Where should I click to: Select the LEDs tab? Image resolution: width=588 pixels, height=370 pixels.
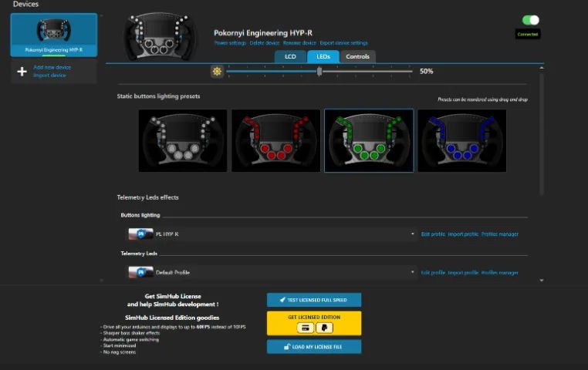tap(323, 56)
